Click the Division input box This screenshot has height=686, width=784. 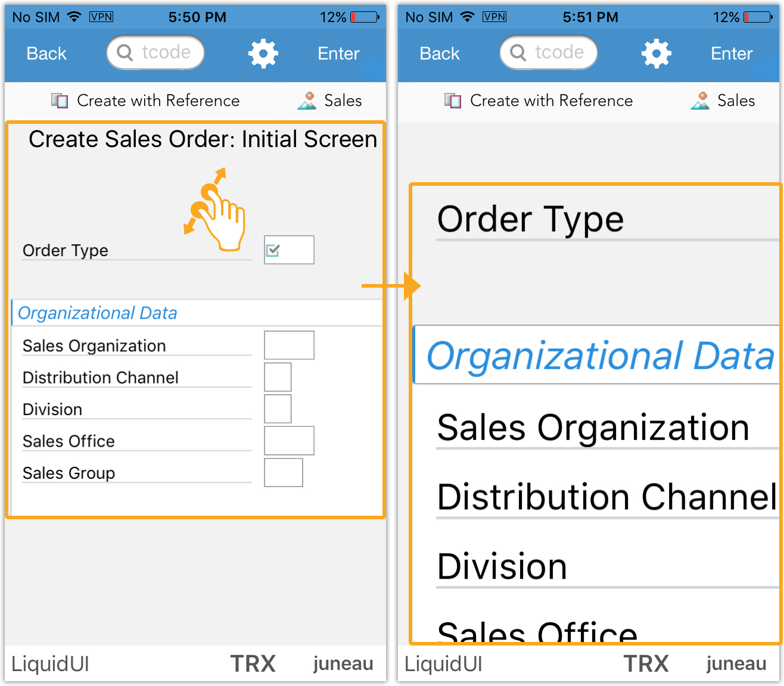coord(278,409)
